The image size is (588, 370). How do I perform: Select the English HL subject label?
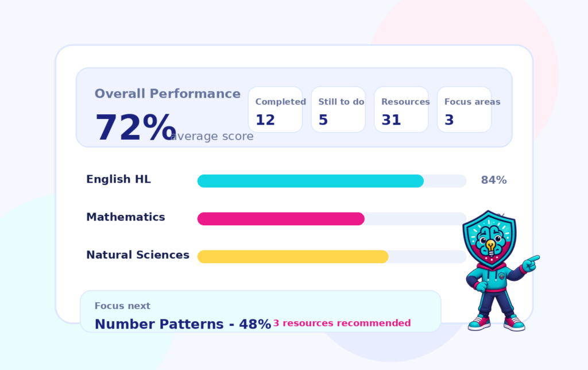(x=118, y=179)
